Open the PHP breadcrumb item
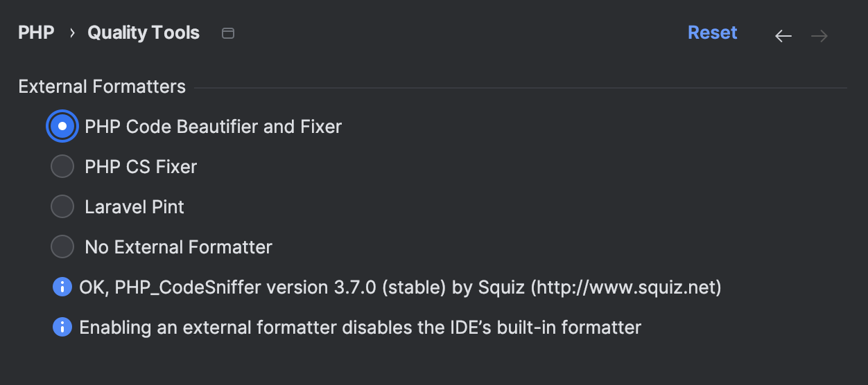Viewport: 868px width, 385px height. tap(36, 33)
